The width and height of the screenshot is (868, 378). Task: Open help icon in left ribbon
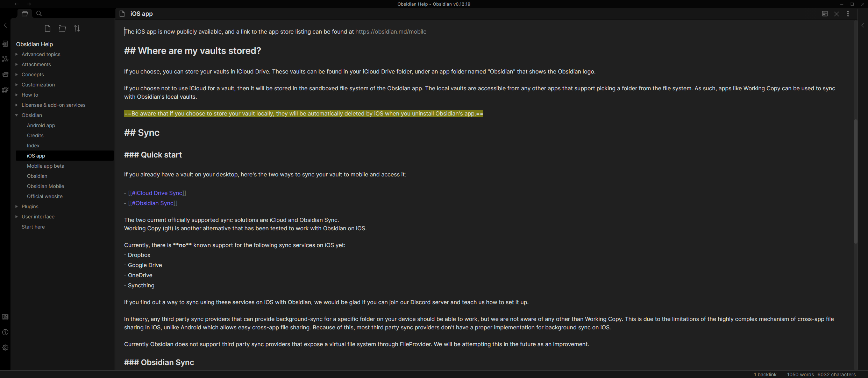(x=5, y=332)
